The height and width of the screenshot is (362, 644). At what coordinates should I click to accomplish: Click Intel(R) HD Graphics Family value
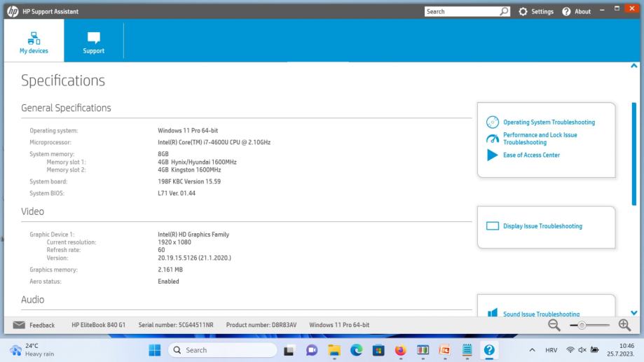click(x=193, y=235)
